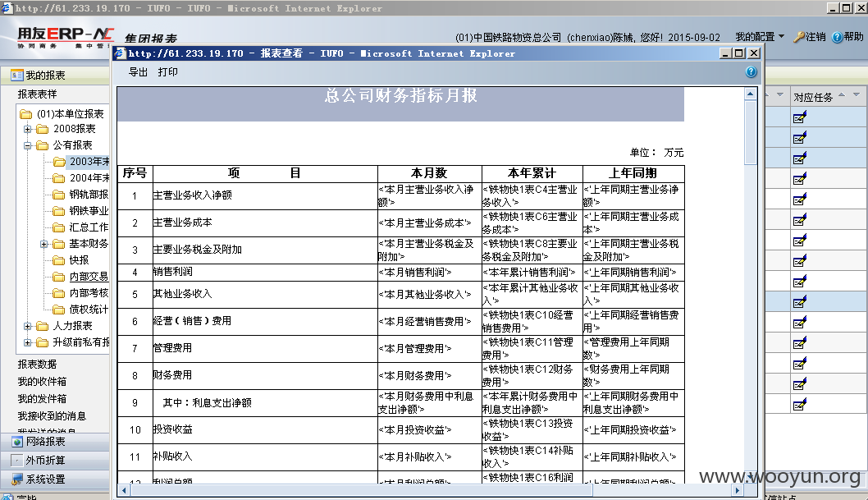The height and width of the screenshot is (500, 868).
Task: Click the folder icon of 2008报表
Action: tap(43, 129)
